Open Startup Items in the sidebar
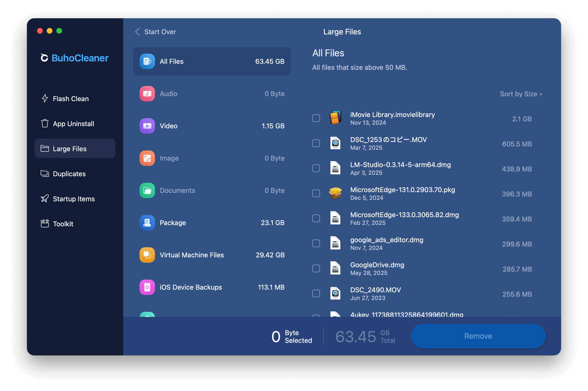The width and height of the screenshot is (588, 391). tap(75, 198)
